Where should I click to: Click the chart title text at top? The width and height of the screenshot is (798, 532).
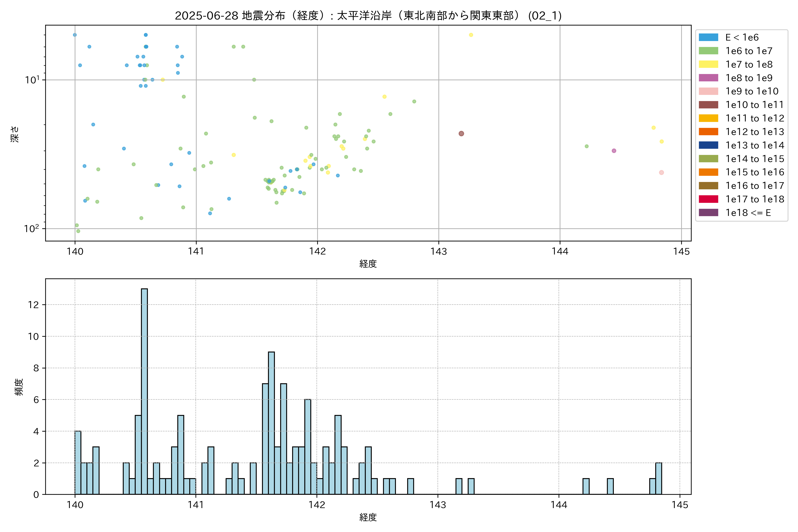pyautogui.click(x=368, y=16)
